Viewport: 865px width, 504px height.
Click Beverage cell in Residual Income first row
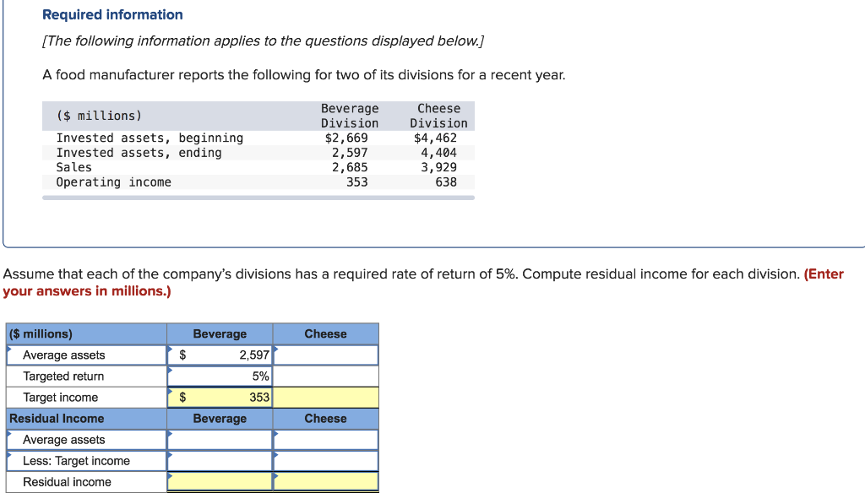220,440
